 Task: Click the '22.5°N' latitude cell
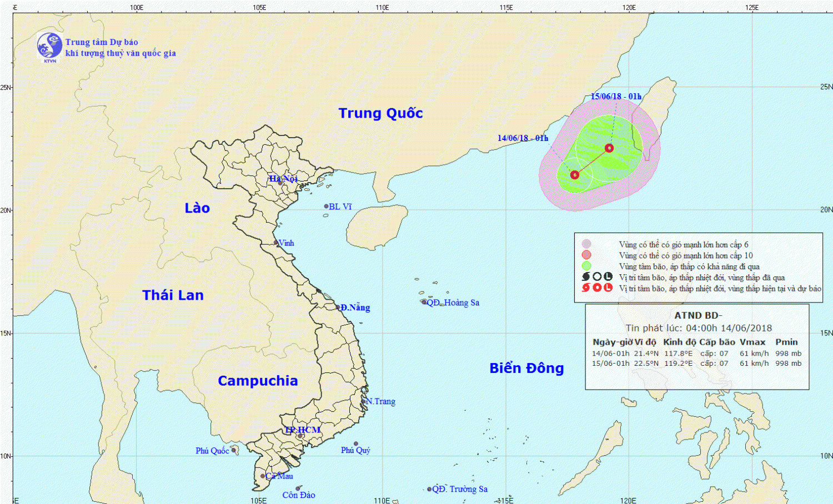pyautogui.click(x=646, y=364)
